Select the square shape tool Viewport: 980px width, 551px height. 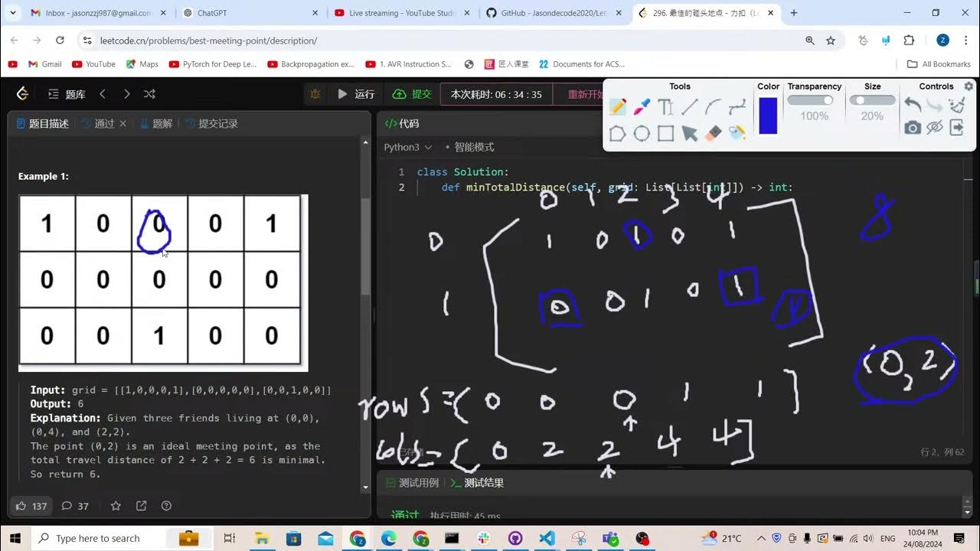(665, 134)
